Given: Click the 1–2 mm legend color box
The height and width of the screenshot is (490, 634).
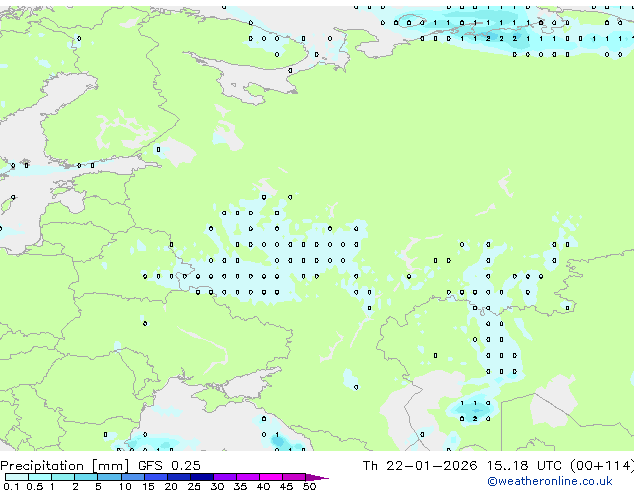Looking at the screenshot, I should (x=63, y=477).
